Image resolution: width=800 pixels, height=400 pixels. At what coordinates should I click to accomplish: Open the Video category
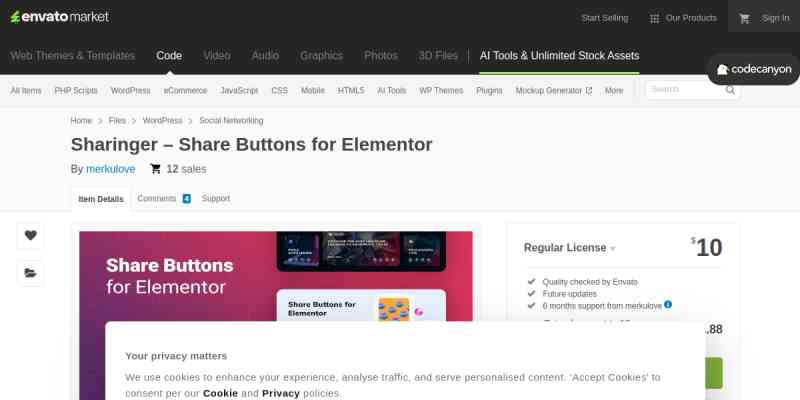click(x=217, y=56)
